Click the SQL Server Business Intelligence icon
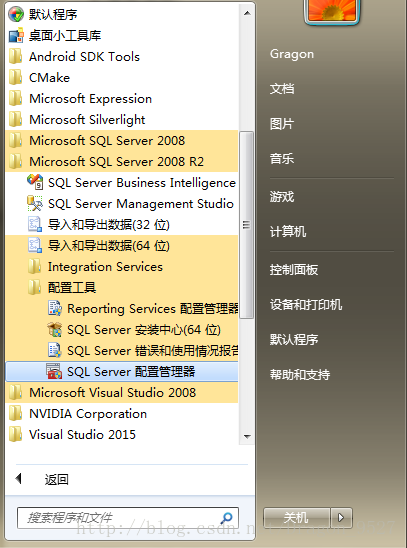 [x=35, y=182]
